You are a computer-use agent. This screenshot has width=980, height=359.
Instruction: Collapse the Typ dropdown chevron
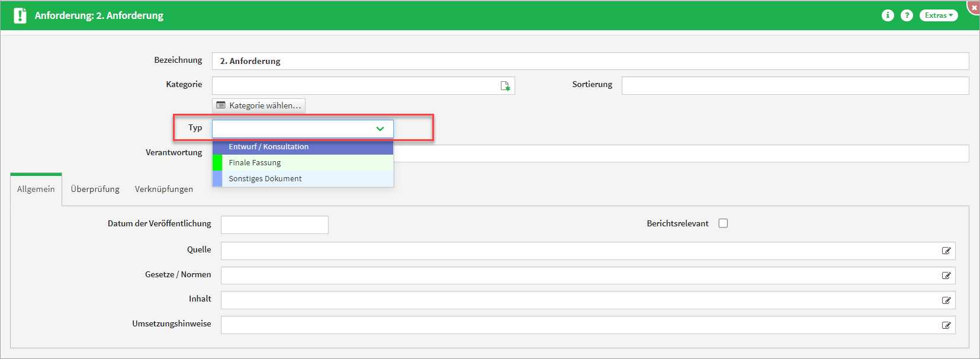(x=380, y=129)
